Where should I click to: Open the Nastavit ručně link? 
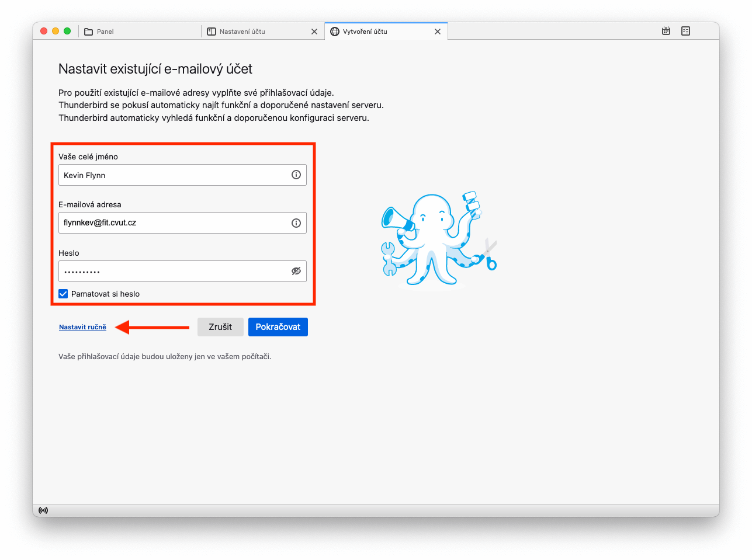(82, 327)
